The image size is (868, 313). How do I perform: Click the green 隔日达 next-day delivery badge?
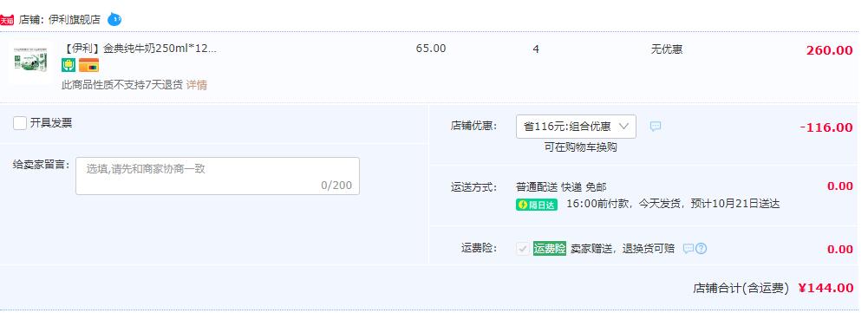pos(537,205)
